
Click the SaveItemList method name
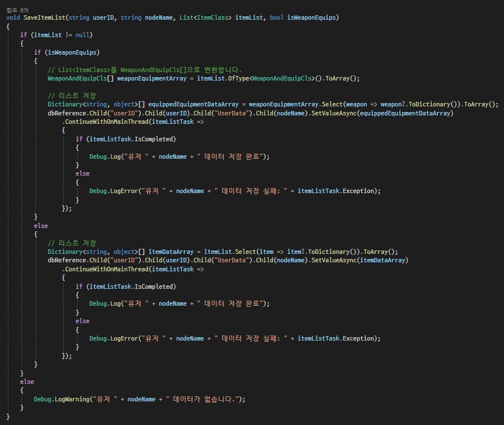coord(44,17)
